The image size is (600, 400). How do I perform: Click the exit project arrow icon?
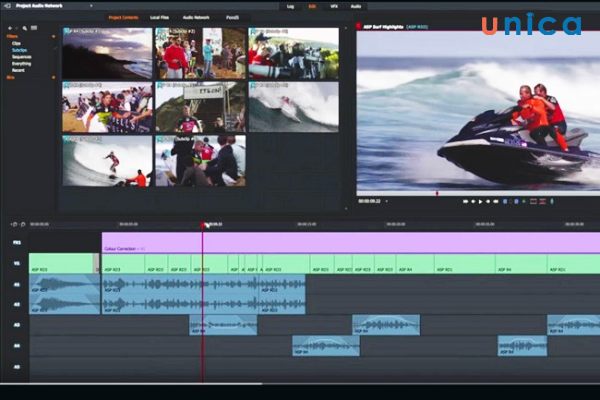click(x=7, y=6)
